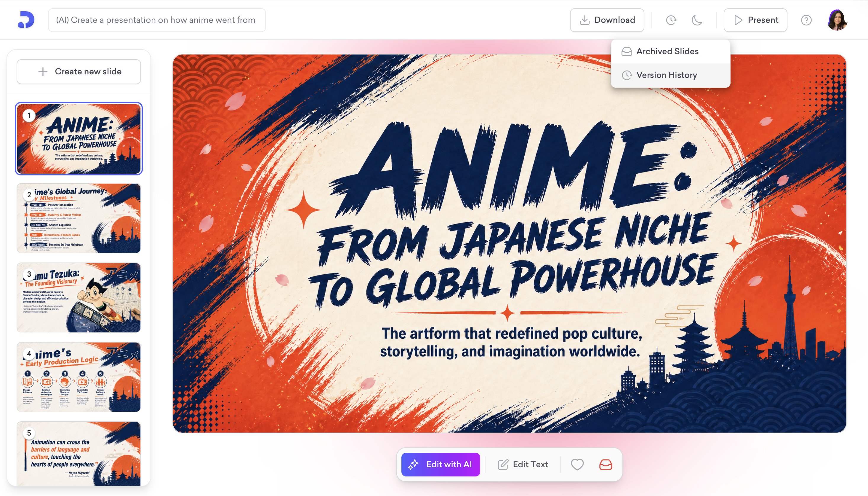
Task: Open the user profile avatar
Action: pos(837,20)
